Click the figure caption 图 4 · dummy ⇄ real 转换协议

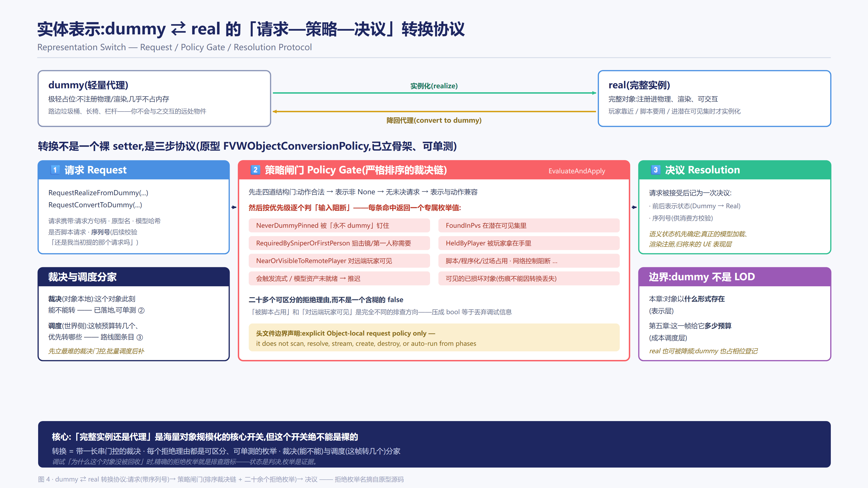click(221, 479)
